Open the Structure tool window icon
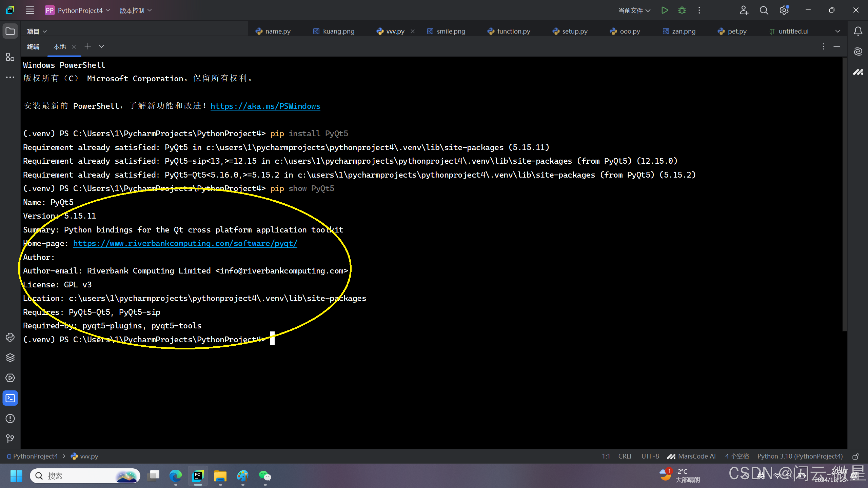868x488 pixels. pos(10,57)
